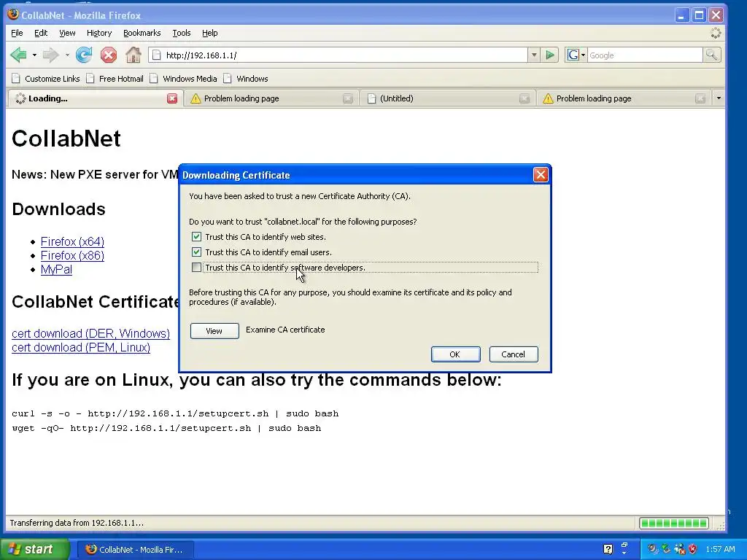747x560 pixels.
Task: Click View to examine CA certificate
Action: click(x=214, y=331)
